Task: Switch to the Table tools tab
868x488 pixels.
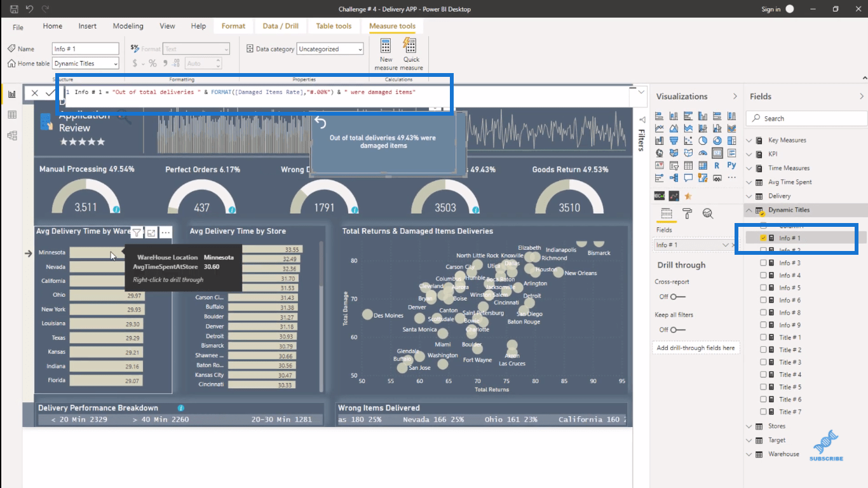Action: (334, 26)
